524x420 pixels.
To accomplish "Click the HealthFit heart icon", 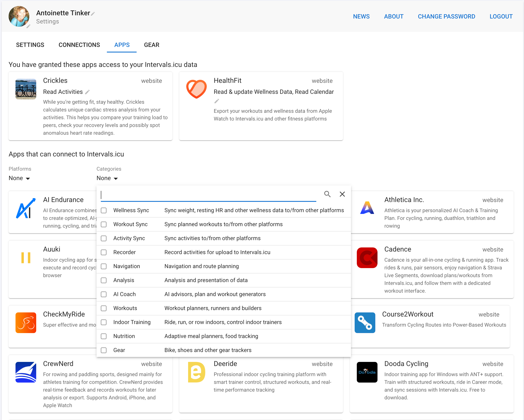I will [x=196, y=89].
